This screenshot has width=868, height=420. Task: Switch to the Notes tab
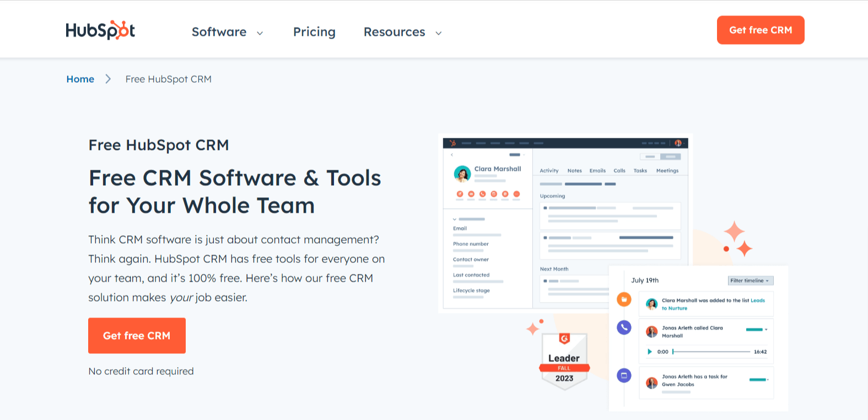point(575,171)
